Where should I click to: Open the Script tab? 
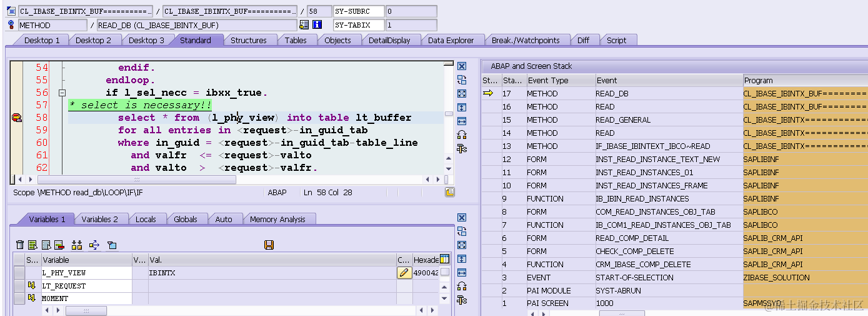(x=617, y=40)
